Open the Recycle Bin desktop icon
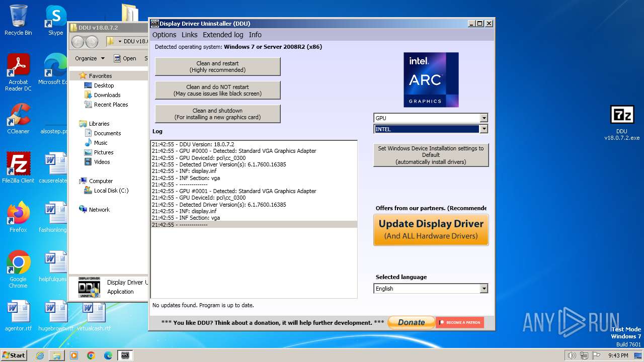Image resolution: width=644 pixels, height=362 pixels. [x=18, y=20]
